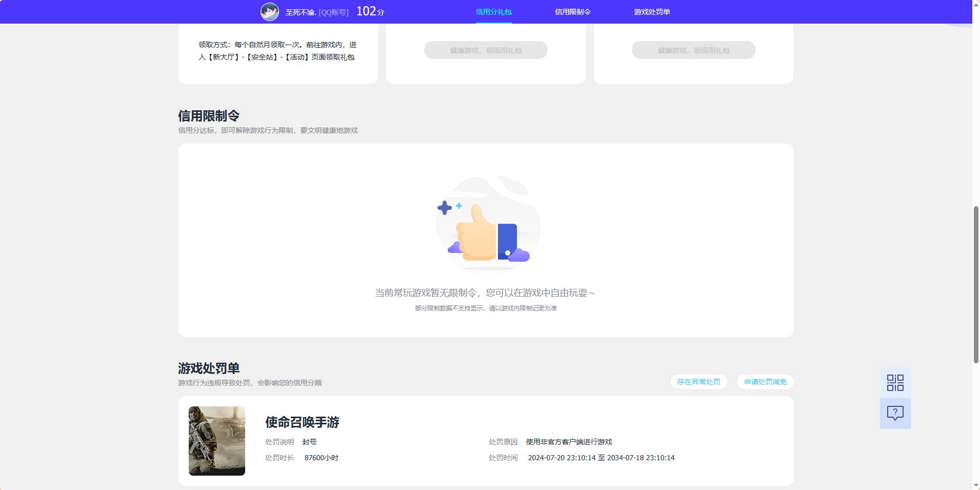Click middle card's 健康游戏，领信用礼包 button
This screenshot has width=980, height=490.
tap(486, 50)
